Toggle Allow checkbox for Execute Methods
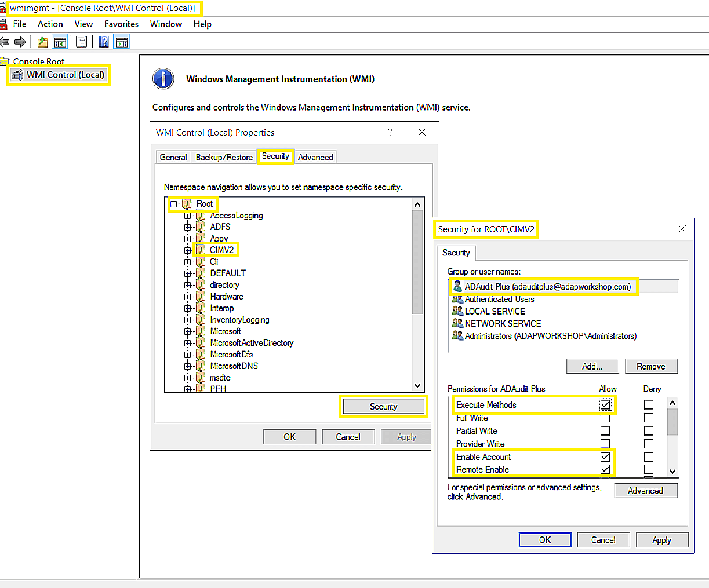The image size is (709, 588). click(605, 405)
